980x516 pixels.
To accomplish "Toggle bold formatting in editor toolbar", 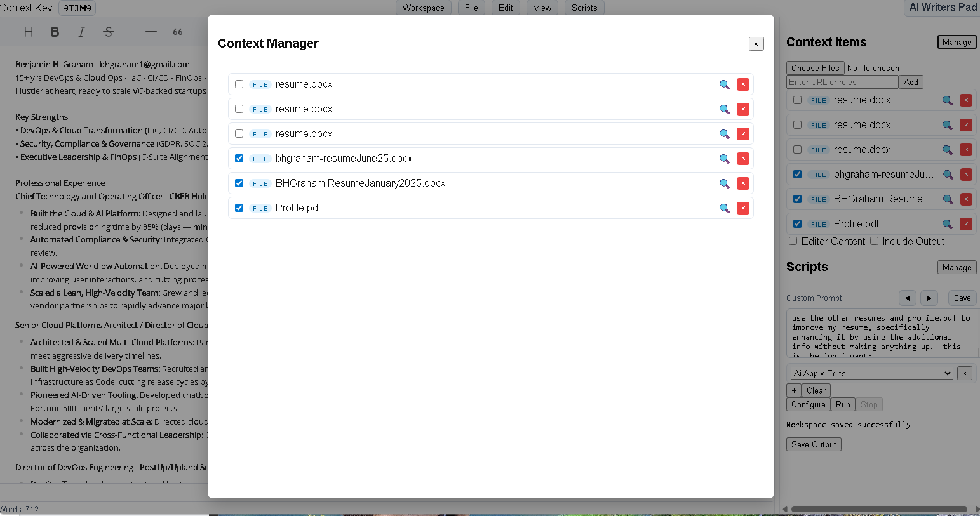I will [55, 32].
